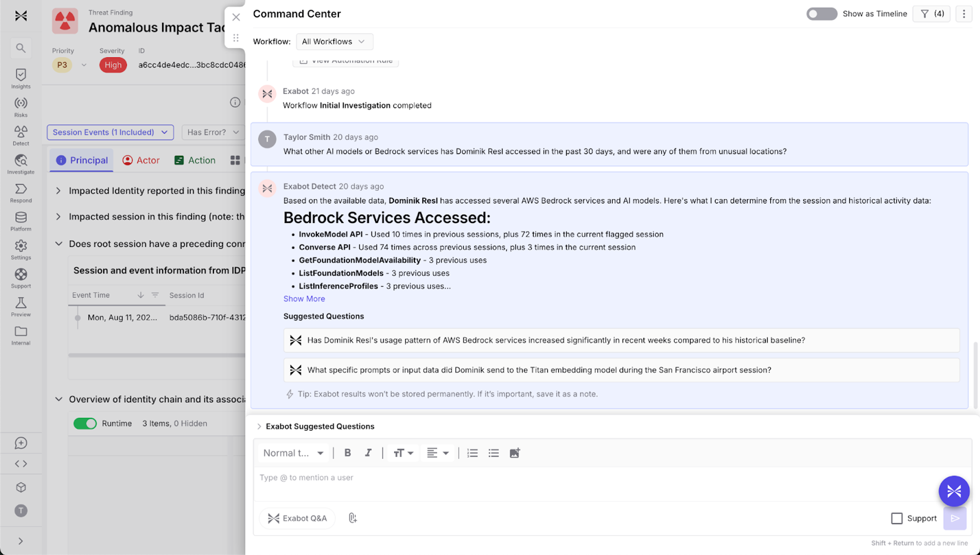Open the Respond section
The image size is (980, 555).
[x=20, y=193]
